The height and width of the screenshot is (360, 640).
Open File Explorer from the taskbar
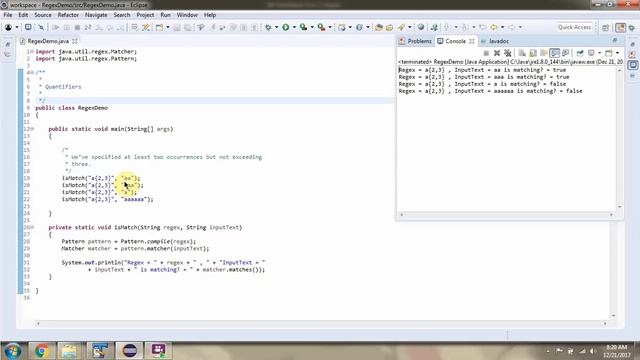[69, 351]
